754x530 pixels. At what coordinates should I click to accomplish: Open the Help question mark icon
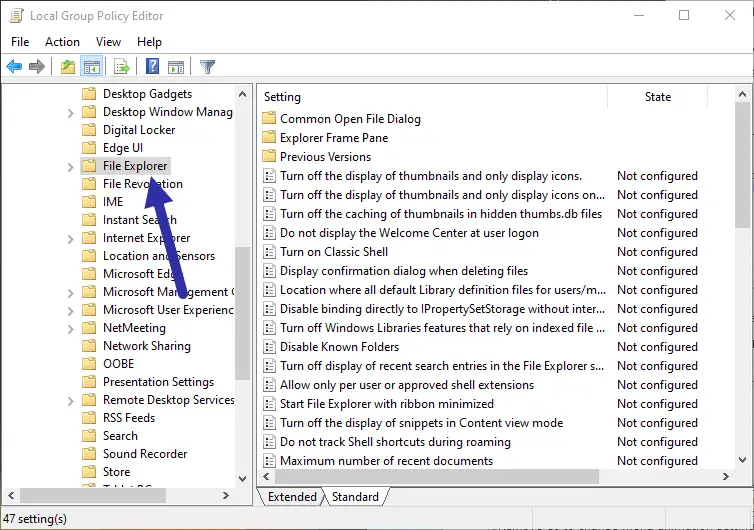point(152,66)
